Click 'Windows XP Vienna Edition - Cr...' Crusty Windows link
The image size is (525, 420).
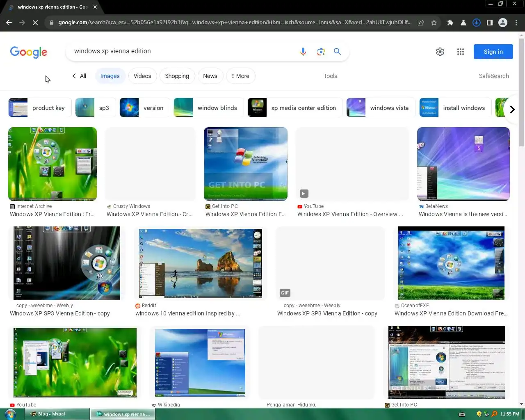pos(150,214)
